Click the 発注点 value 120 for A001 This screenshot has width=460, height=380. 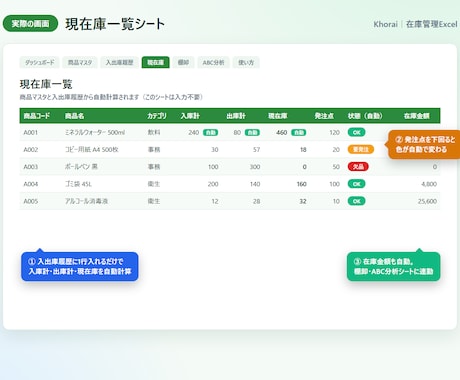tap(334, 132)
